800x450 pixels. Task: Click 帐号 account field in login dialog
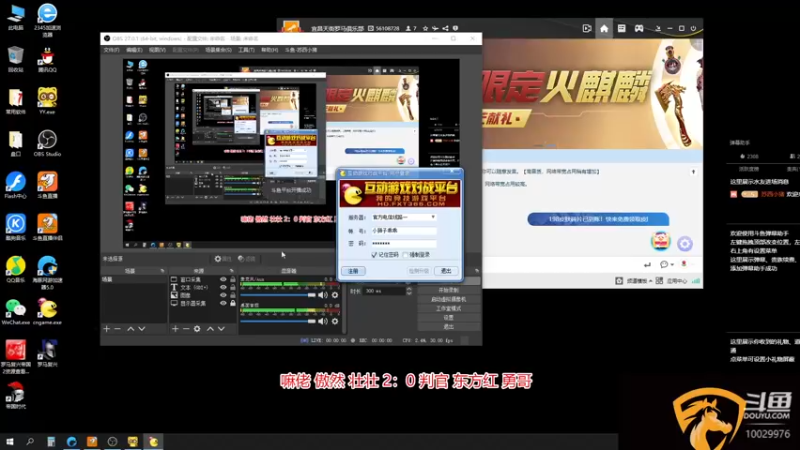[404, 231]
